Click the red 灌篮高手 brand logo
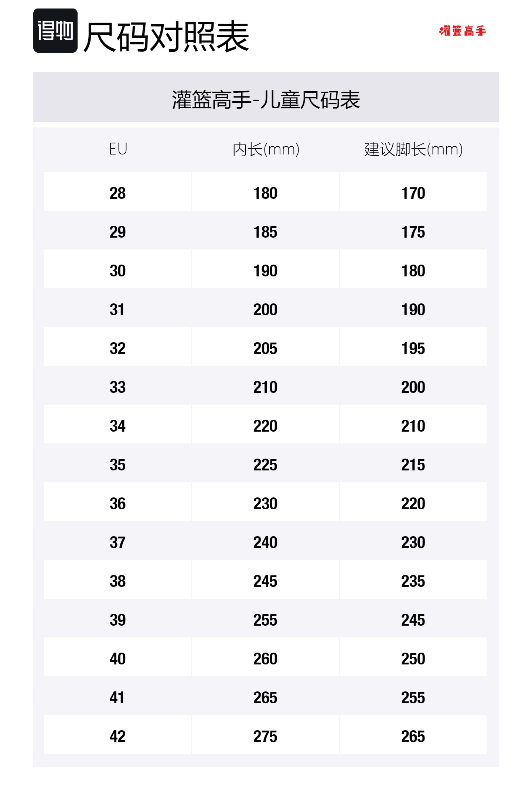The height and width of the screenshot is (796, 532). coord(463,31)
